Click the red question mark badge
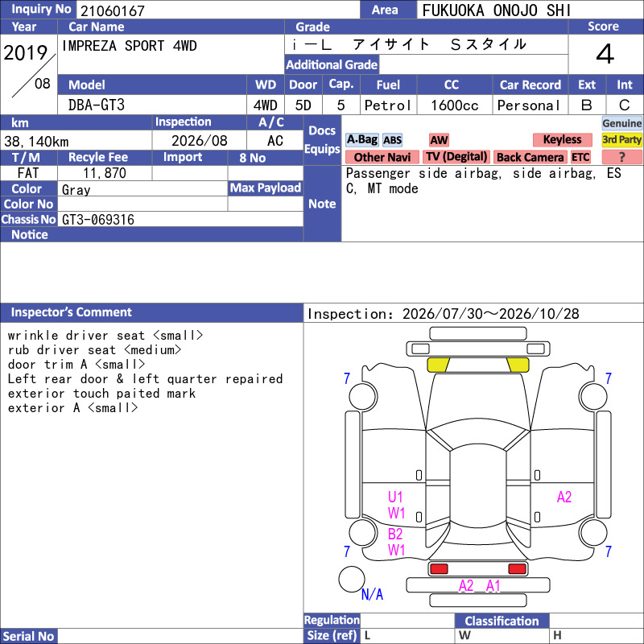This screenshot has width=644, height=644. coord(621,157)
